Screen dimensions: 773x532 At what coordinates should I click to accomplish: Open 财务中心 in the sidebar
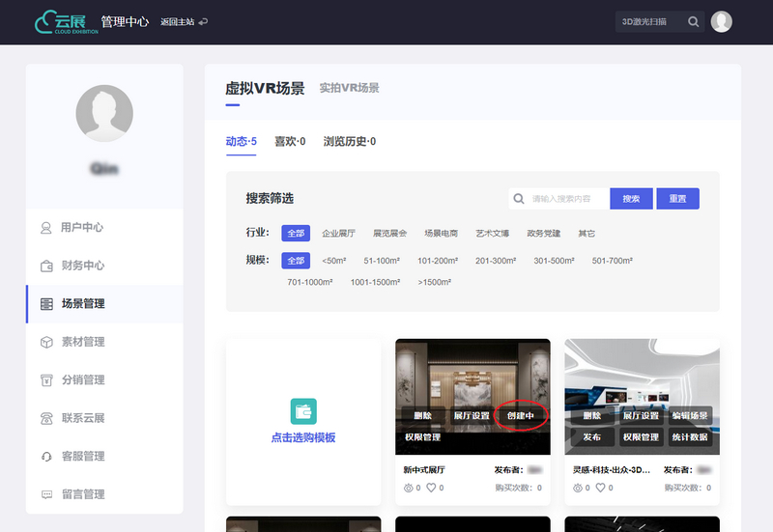tap(81, 266)
